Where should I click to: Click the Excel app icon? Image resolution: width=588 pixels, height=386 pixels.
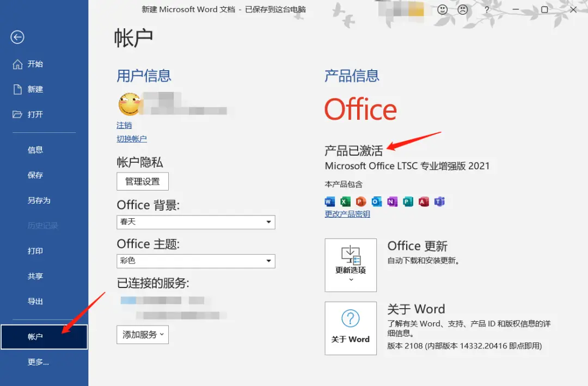click(345, 202)
